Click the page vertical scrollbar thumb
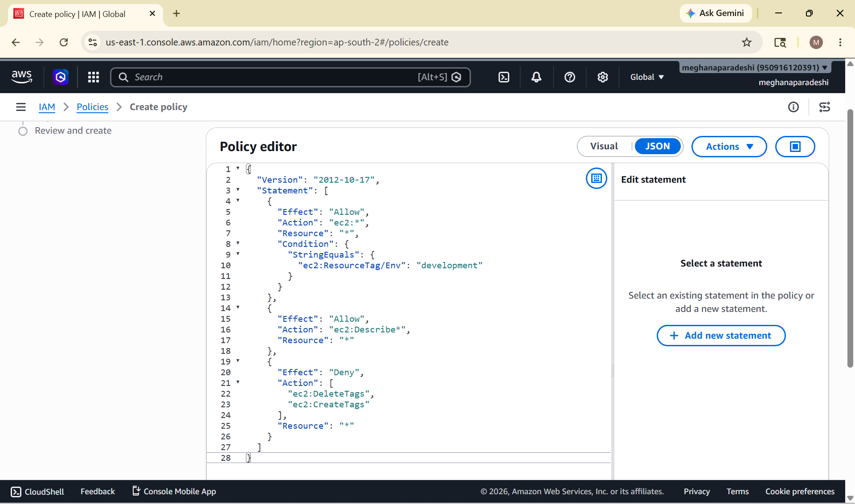 click(x=850, y=238)
